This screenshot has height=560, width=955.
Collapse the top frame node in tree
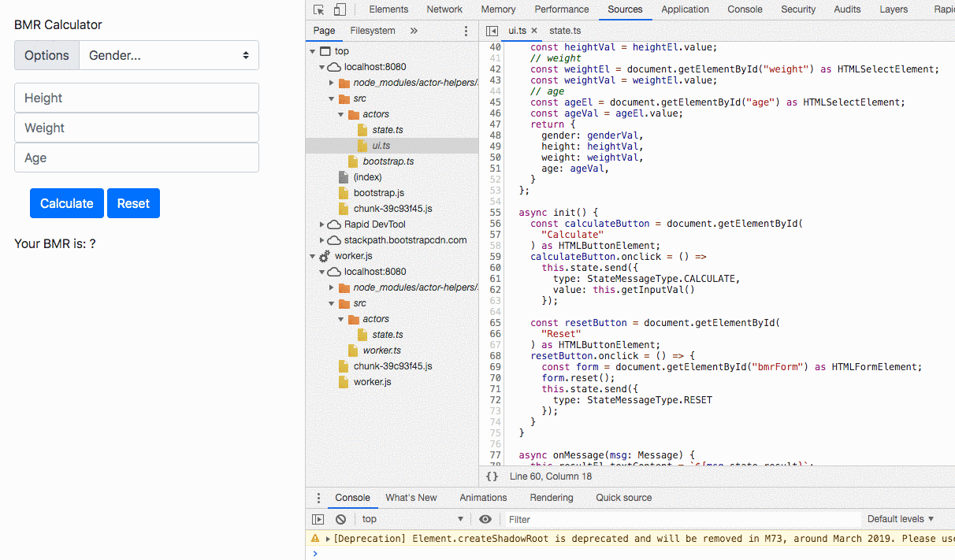pyautogui.click(x=313, y=51)
